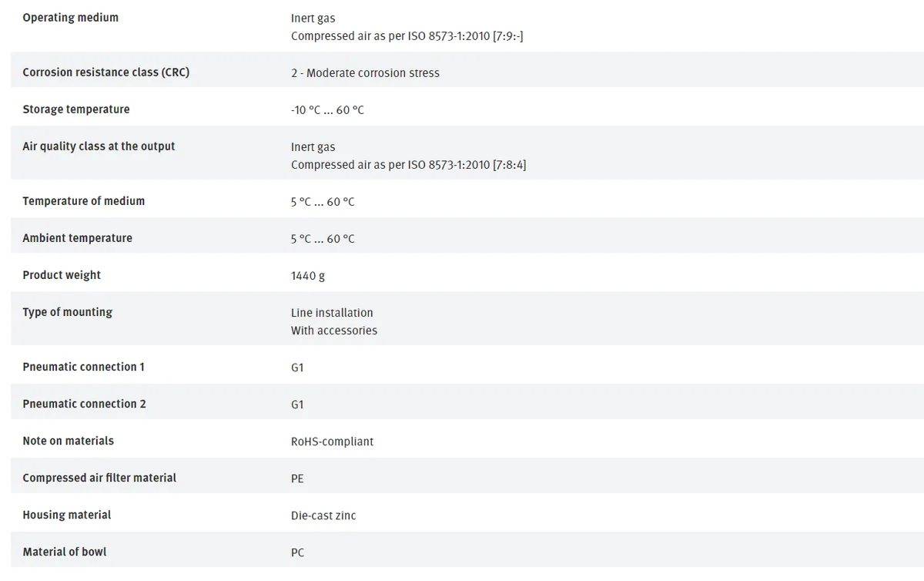Image resolution: width=924 pixels, height=581 pixels.
Task: Click the Storage temperature row label
Action: pyautogui.click(x=76, y=109)
